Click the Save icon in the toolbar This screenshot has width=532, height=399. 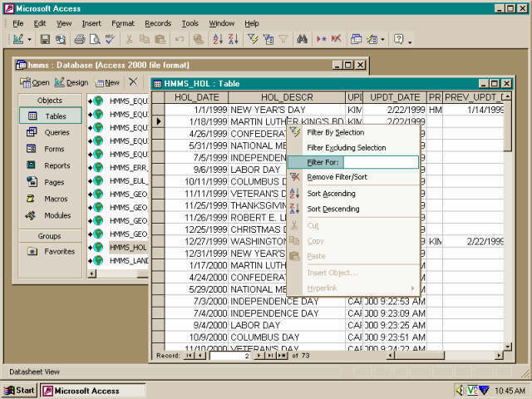click(47, 39)
